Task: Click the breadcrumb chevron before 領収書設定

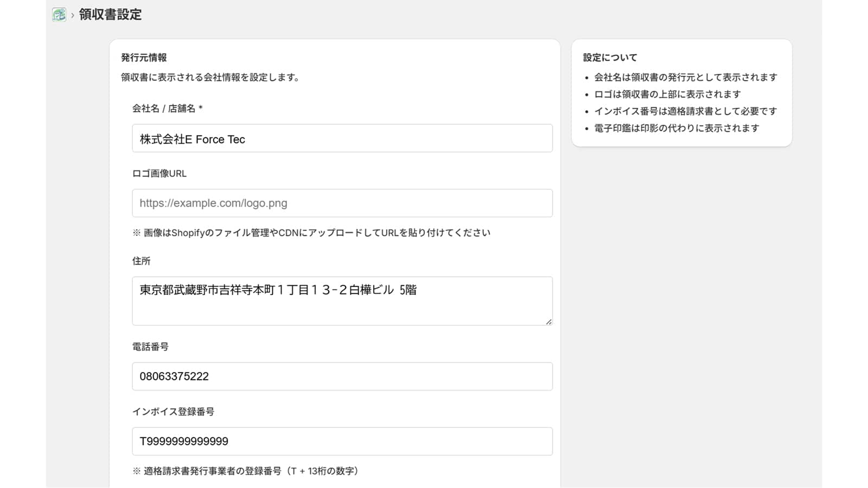Action: [72, 15]
